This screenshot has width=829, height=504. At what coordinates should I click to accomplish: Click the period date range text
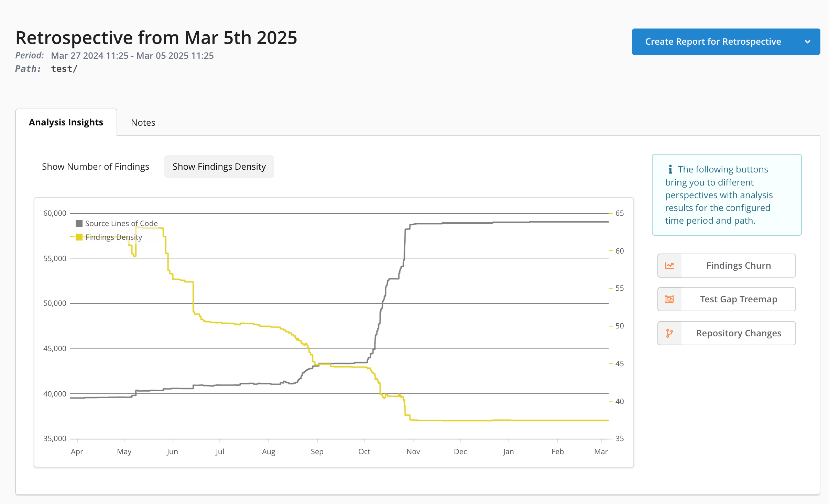point(132,56)
